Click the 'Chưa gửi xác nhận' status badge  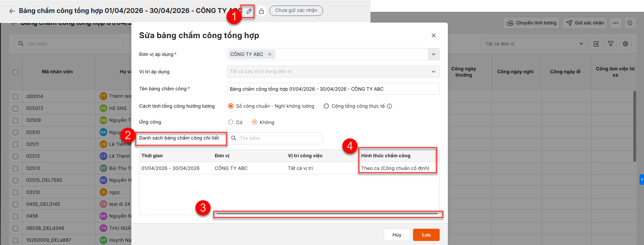(296, 10)
